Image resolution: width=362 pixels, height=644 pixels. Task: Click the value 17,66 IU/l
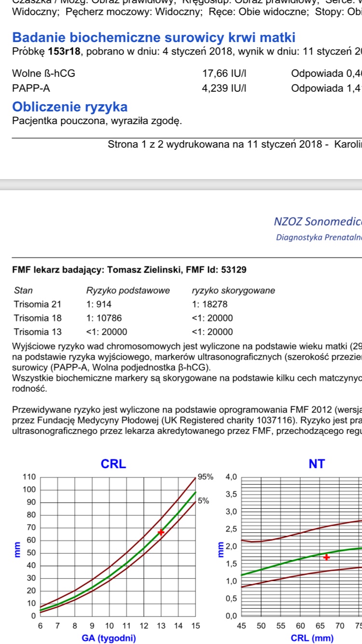224,74
